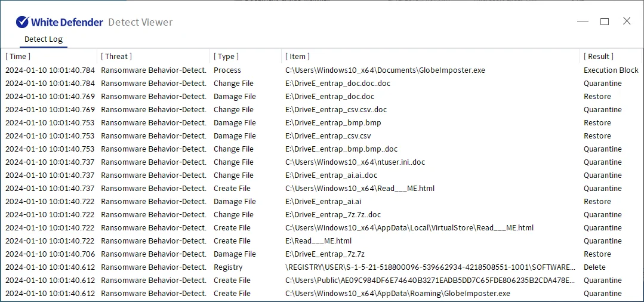Viewport: 644px width, 302px height.
Task: Click the Type column header
Action: (226, 57)
